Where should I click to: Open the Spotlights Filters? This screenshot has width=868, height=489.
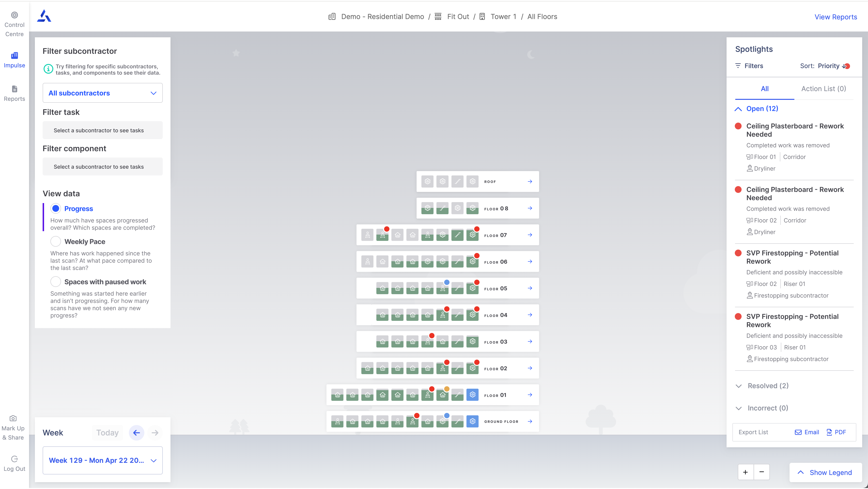coord(749,65)
